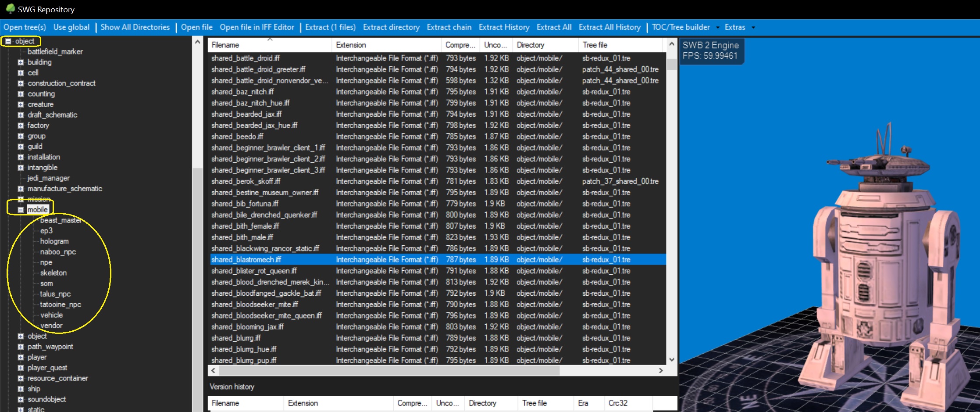
Task: Select the vehicle subfolder
Action: 51,315
